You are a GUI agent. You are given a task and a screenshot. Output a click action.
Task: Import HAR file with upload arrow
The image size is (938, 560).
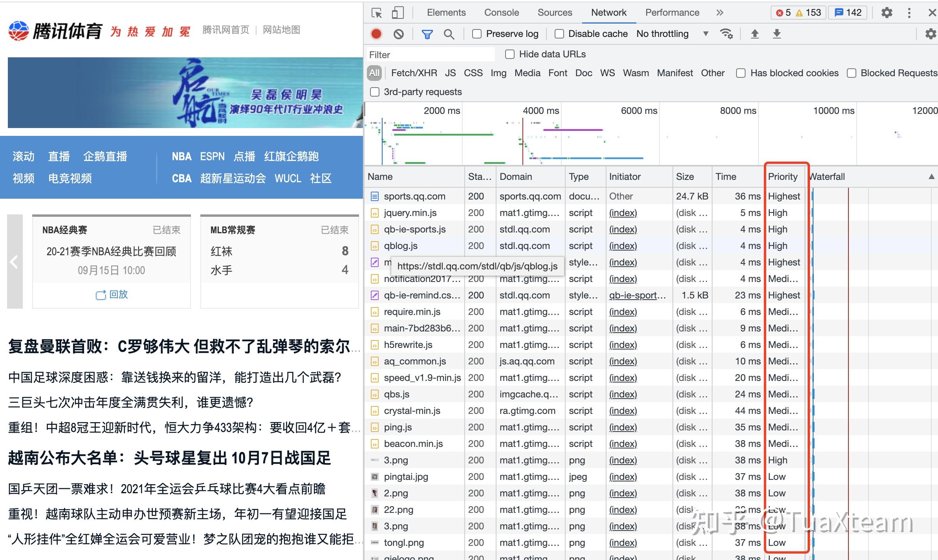pos(755,34)
